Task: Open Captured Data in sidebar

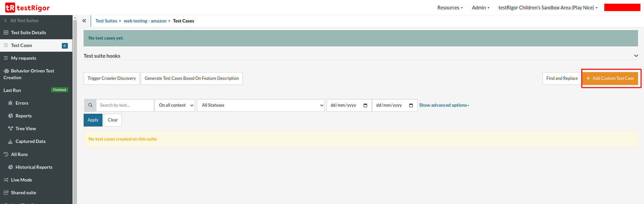Action: 30,141
